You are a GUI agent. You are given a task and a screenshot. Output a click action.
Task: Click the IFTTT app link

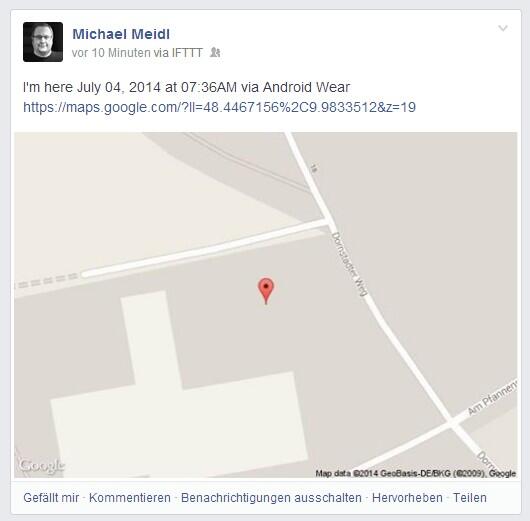[187, 53]
